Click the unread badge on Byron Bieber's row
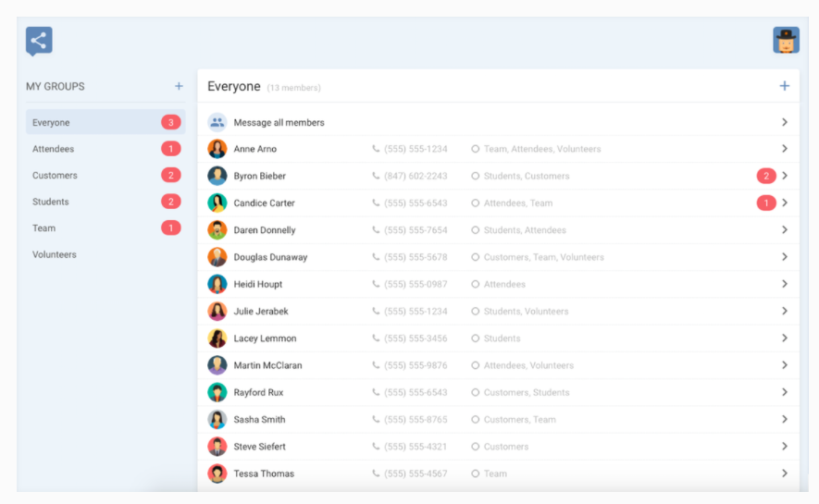819x504 pixels. (766, 176)
